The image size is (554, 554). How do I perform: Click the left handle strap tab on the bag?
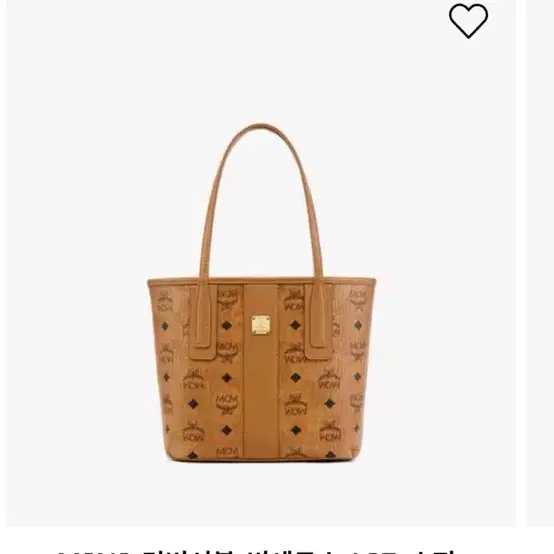click(x=202, y=322)
